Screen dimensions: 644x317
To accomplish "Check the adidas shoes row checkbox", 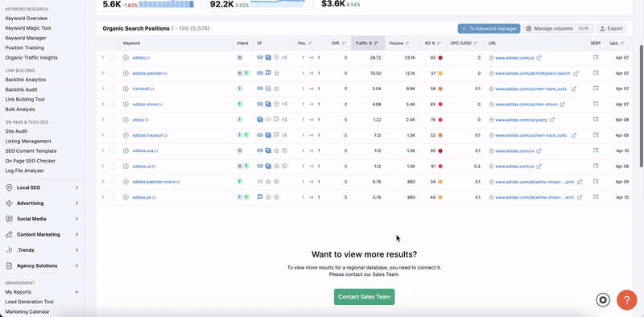I will click(x=112, y=105).
